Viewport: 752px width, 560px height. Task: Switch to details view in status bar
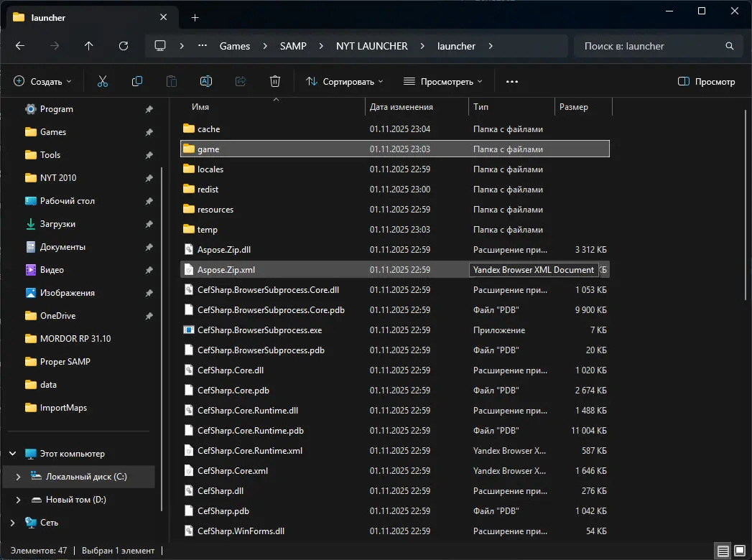(x=723, y=551)
